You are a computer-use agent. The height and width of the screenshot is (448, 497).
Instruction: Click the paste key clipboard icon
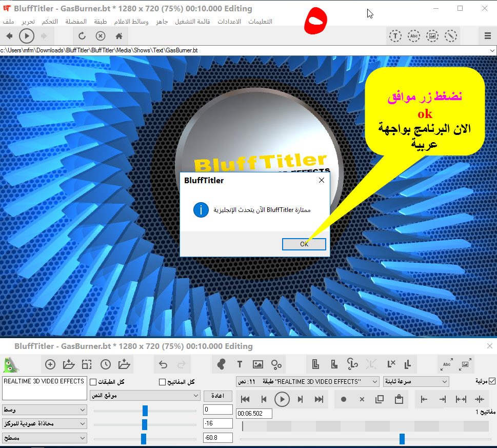399,399
